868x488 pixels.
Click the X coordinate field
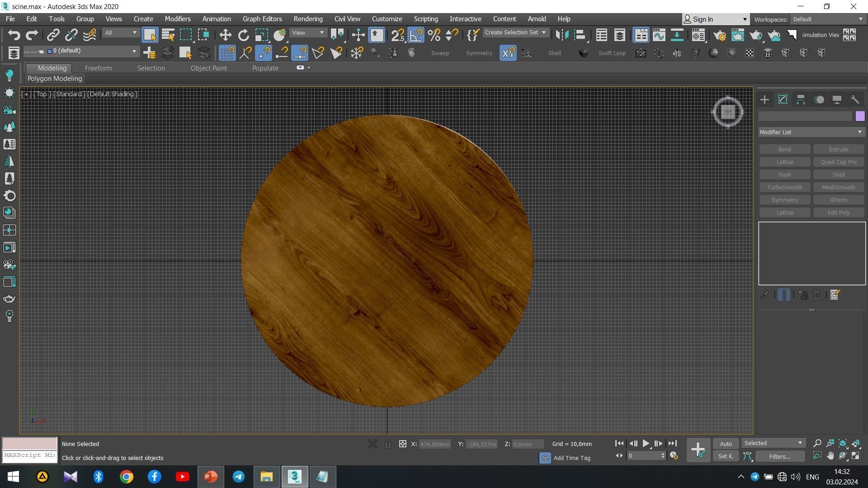(x=434, y=444)
